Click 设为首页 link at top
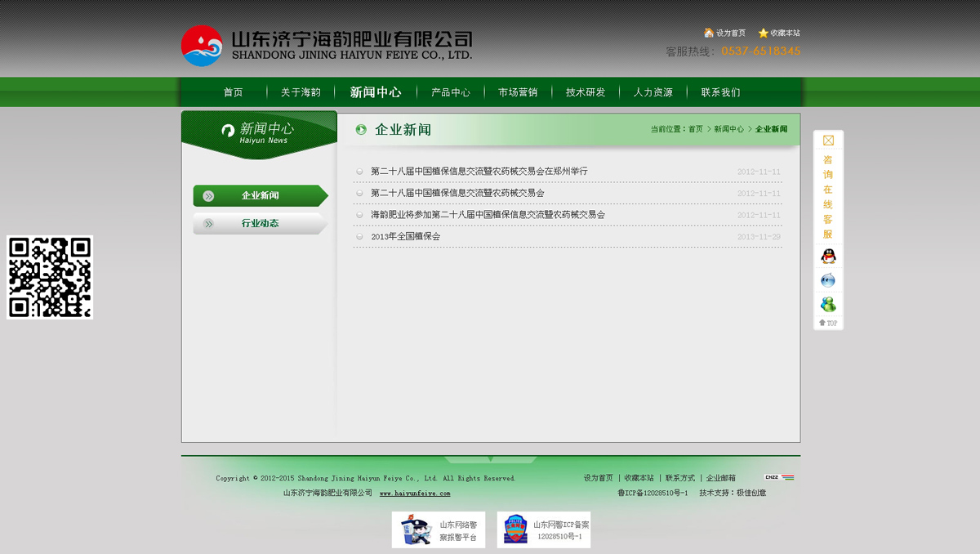 click(731, 34)
